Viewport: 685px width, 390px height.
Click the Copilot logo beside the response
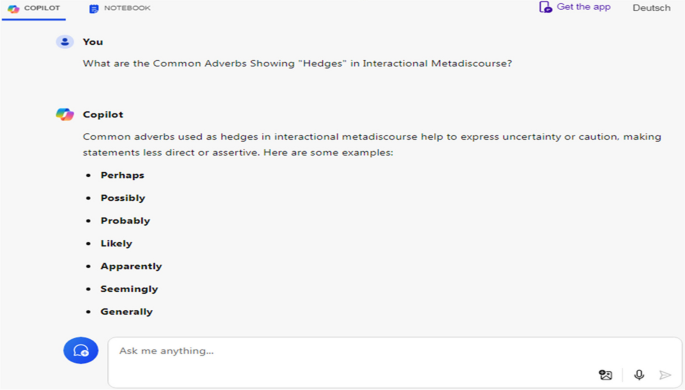(x=65, y=114)
